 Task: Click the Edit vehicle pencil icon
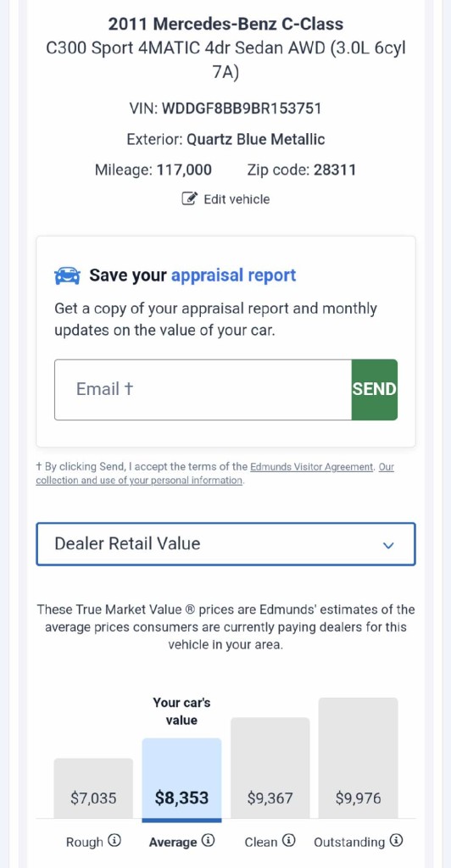[190, 198]
